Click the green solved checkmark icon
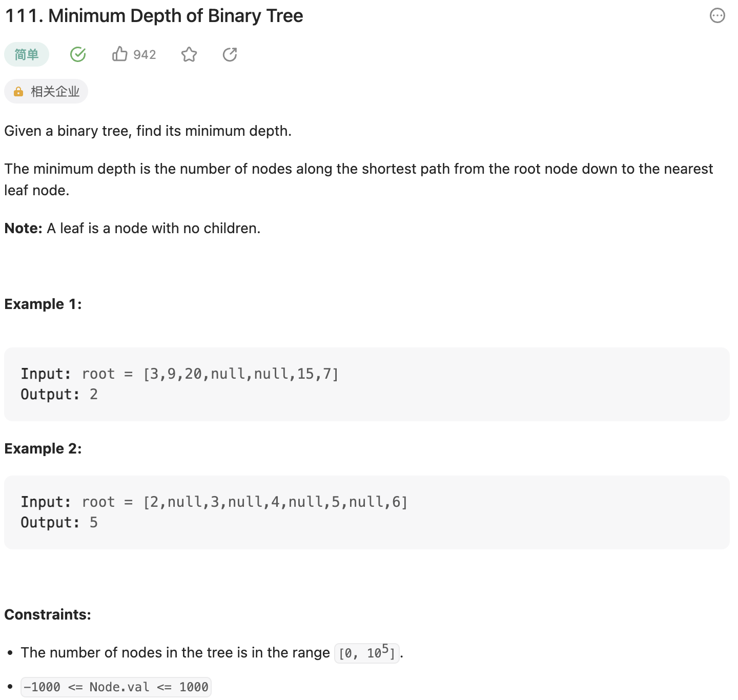The height and width of the screenshot is (700, 738). pyautogui.click(x=78, y=54)
